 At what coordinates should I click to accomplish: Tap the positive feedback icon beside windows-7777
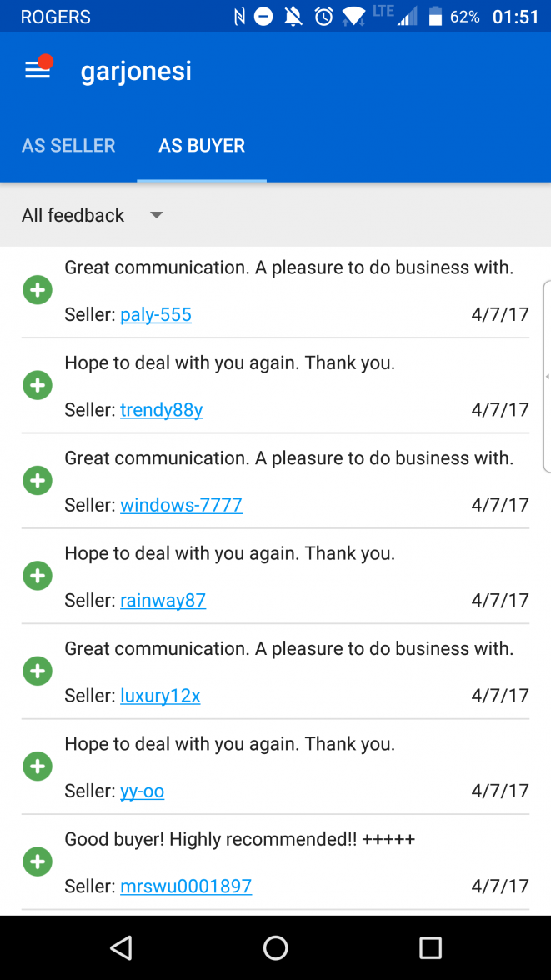(x=37, y=480)
